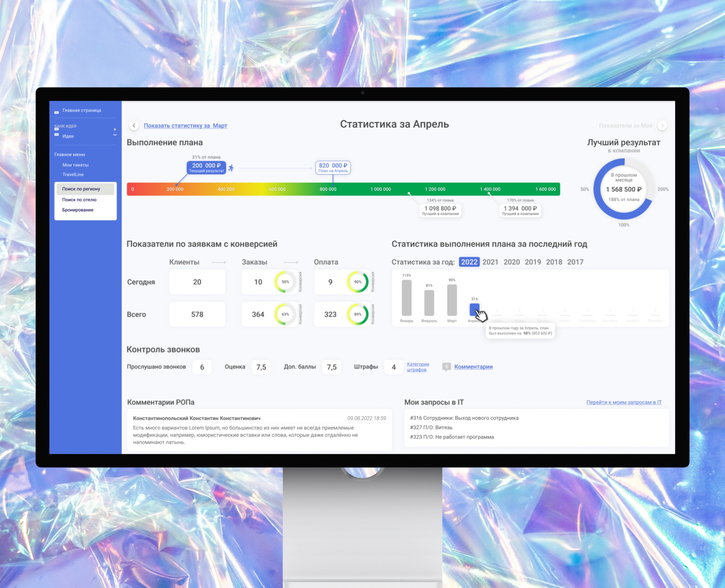Viewport: 725px width, 588px height.
Task: Select Бронирование in the sidebar submenu
Action: click(x=77, y=210)
